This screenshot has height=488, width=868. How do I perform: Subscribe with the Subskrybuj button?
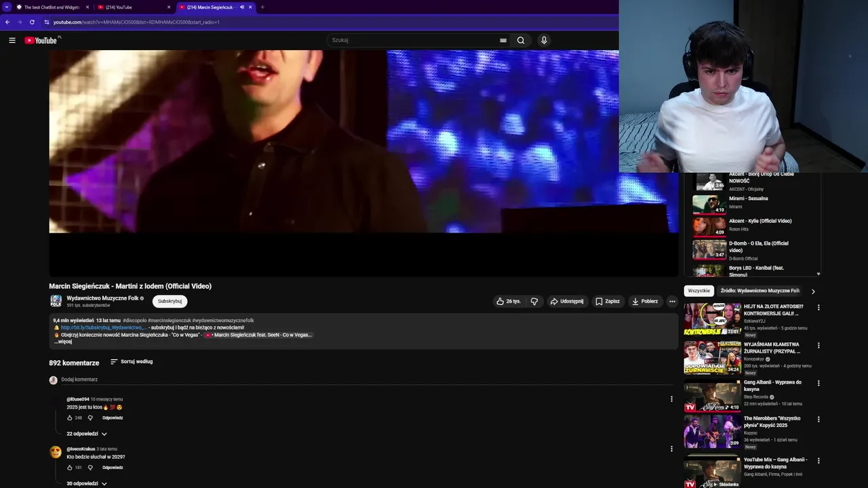pyautogui.click(x=170, y=301)
